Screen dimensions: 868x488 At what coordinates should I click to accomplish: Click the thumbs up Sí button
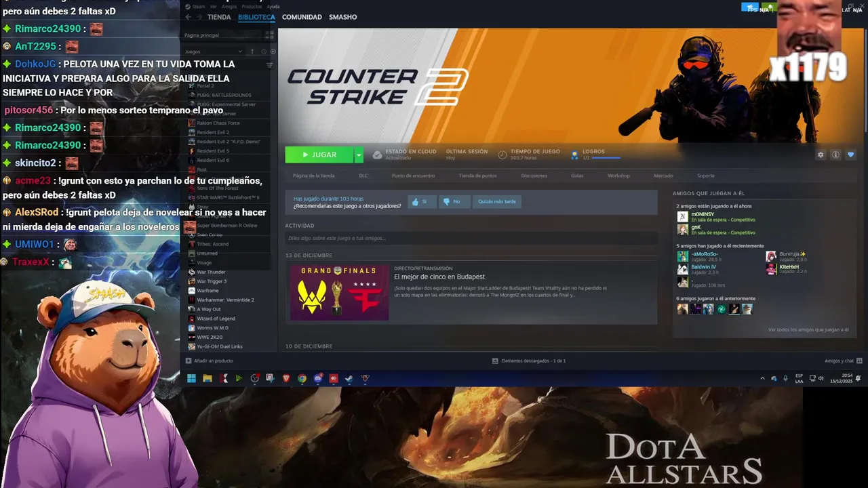[421, 201]
